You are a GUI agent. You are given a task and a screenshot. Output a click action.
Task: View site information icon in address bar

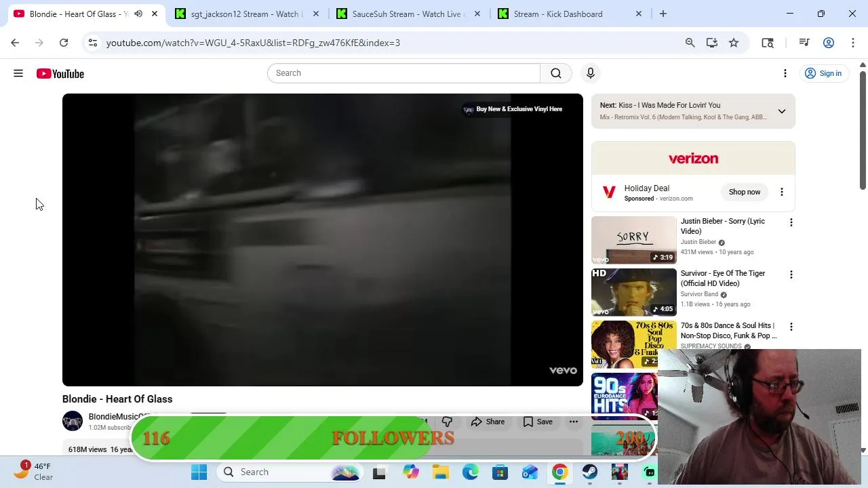[x=93, y=43]
